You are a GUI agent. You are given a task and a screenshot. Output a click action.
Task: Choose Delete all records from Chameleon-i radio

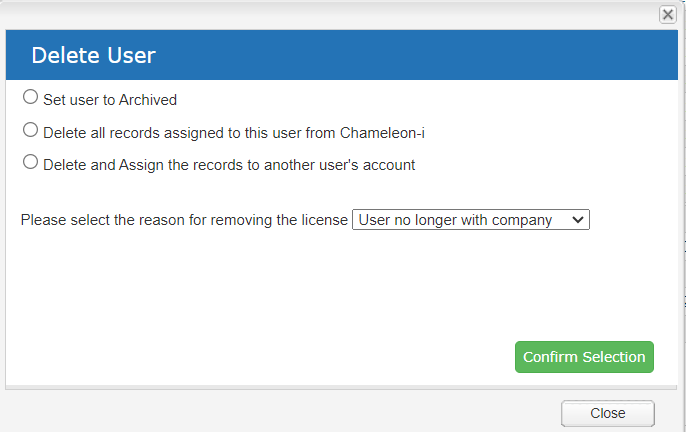(x=30, y=130)
